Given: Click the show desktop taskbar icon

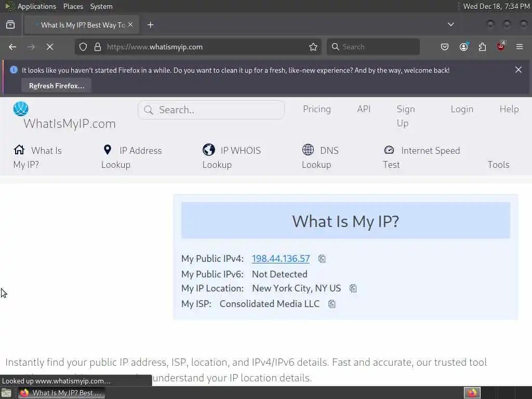Looking at the screenshot, I should [6, 393].
